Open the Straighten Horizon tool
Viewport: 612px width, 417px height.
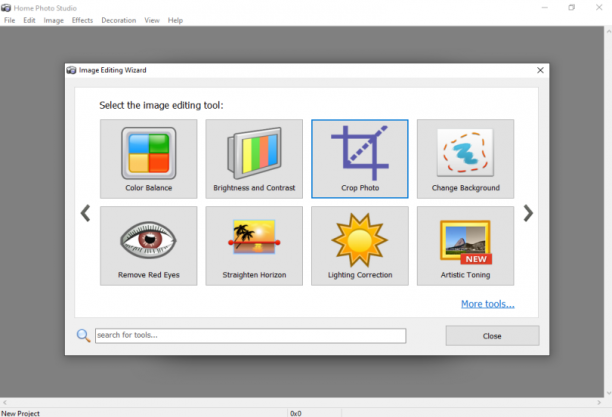pyautogui.click(x=254, y=246)
